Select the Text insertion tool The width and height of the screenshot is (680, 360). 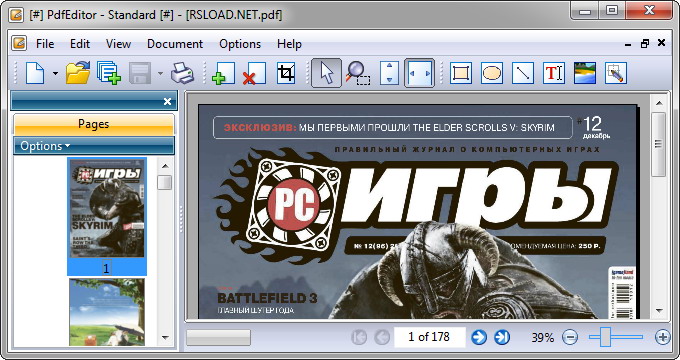(554, 73)
